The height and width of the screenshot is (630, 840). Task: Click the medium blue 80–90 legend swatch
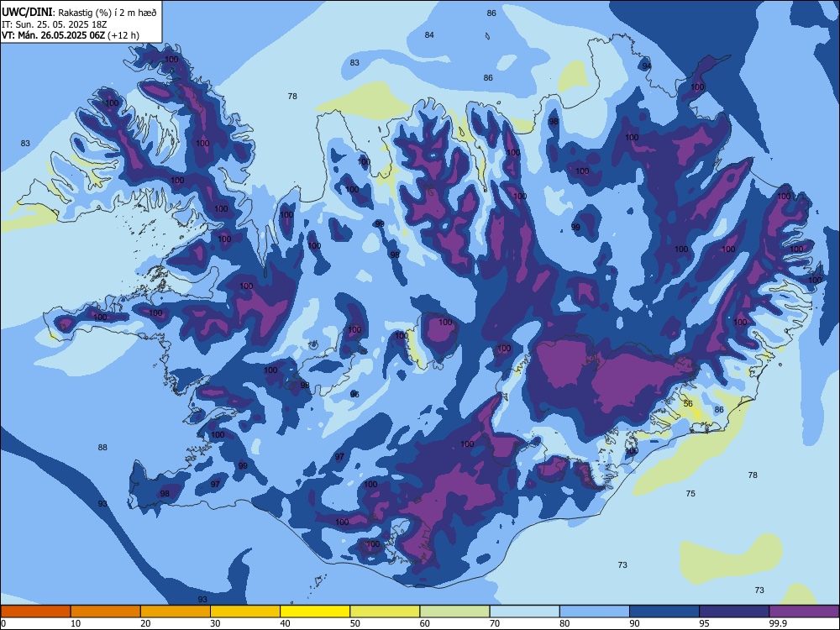[595, 612]
